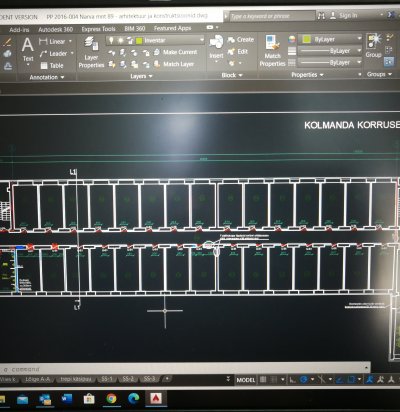Click the Insert block icon

216,48
